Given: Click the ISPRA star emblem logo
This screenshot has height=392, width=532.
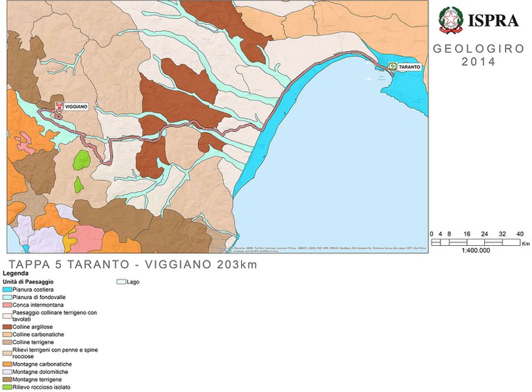Looking at the screenshot, I should [452, 21].
